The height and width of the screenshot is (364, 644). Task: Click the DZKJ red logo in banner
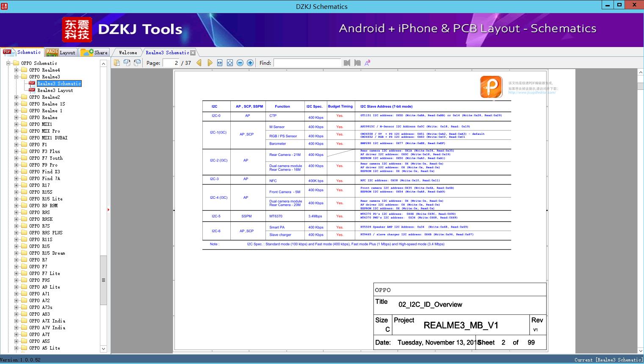77,30
